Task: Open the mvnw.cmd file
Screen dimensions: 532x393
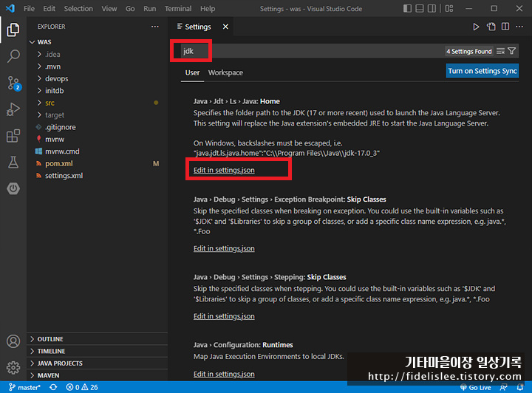Action: tap(97, 151)
